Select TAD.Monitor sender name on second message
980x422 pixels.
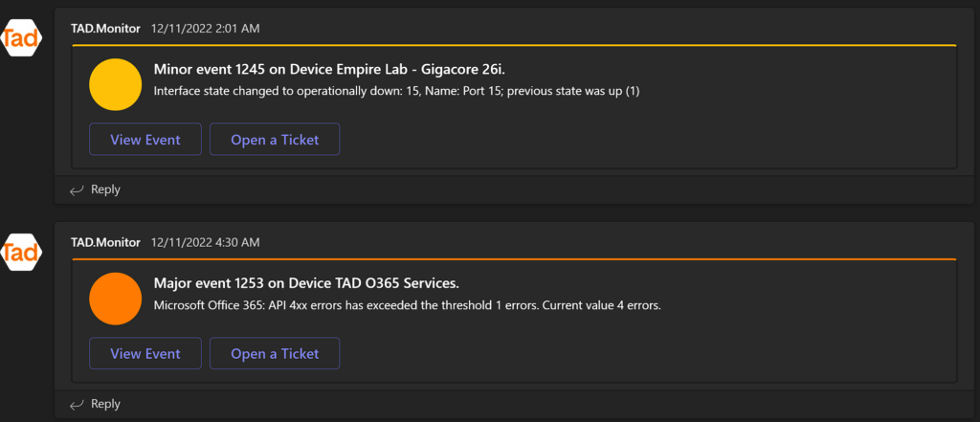tap(105, 242)
